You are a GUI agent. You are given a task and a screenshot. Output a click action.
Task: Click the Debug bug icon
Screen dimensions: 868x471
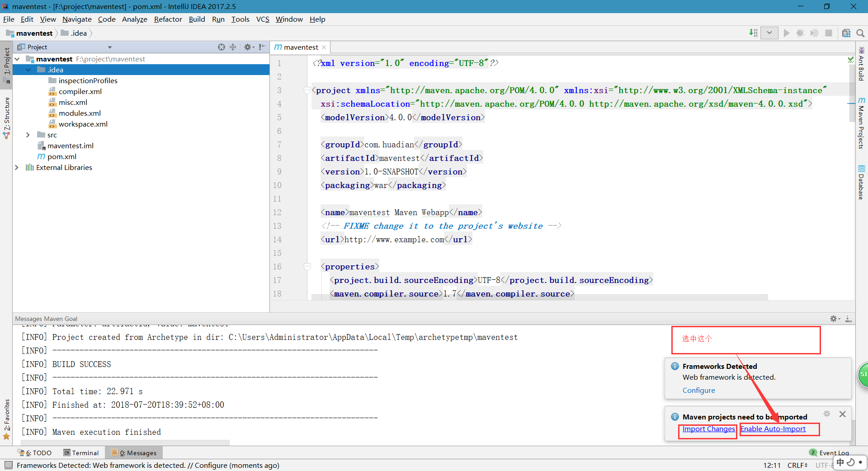point(800,33)
